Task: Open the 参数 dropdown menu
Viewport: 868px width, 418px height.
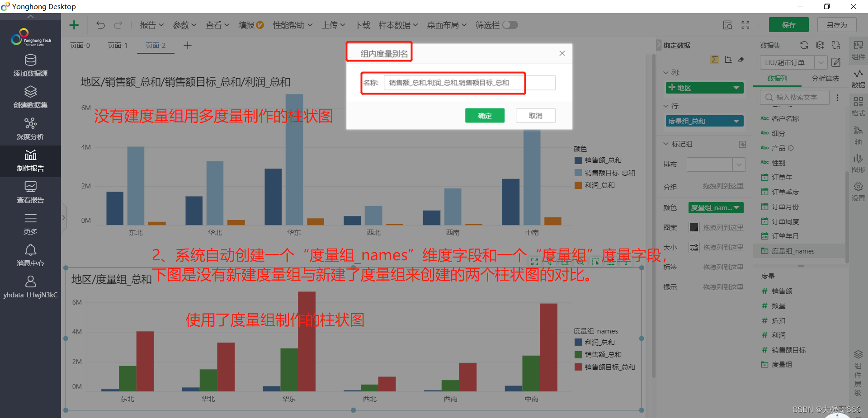Action: coord(185,25)
